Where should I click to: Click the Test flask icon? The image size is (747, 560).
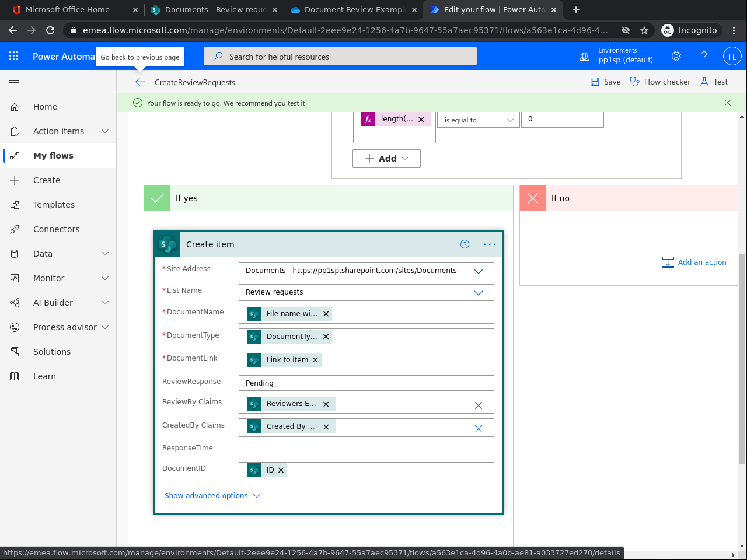(x=704, y=82)
